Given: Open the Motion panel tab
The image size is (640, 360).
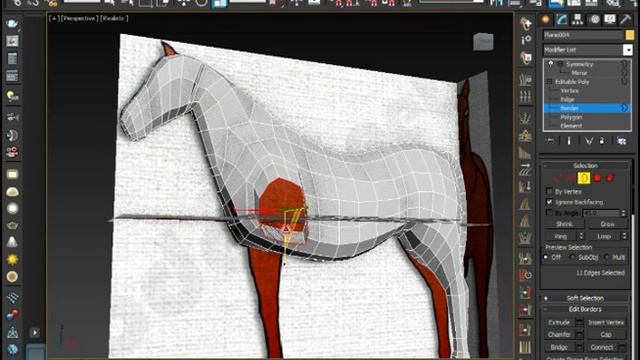Looking at the screenshot, I should point(595,19).
